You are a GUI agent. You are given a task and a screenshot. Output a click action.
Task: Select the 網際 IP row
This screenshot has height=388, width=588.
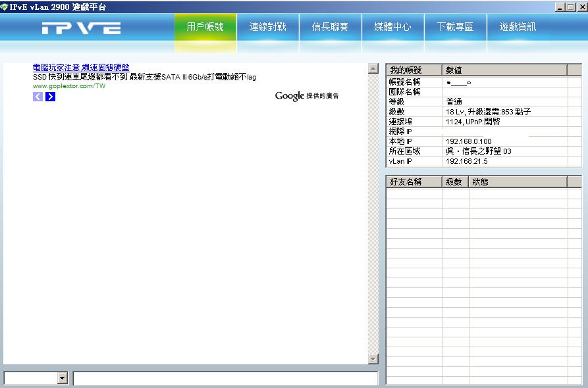pyautogui.click(x=484, y=132)
